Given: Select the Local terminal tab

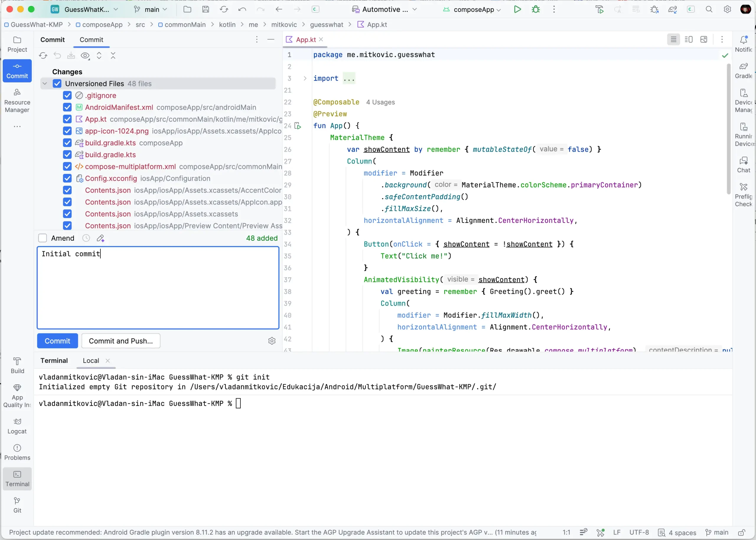Looking at the screenshot, I should pyautogui.click(x=91, y=360).
